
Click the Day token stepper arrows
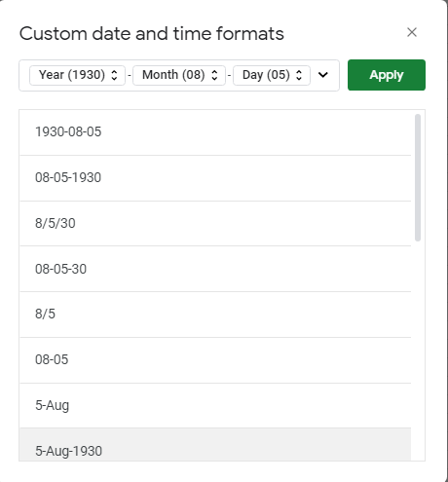click(x=299, y=75)
